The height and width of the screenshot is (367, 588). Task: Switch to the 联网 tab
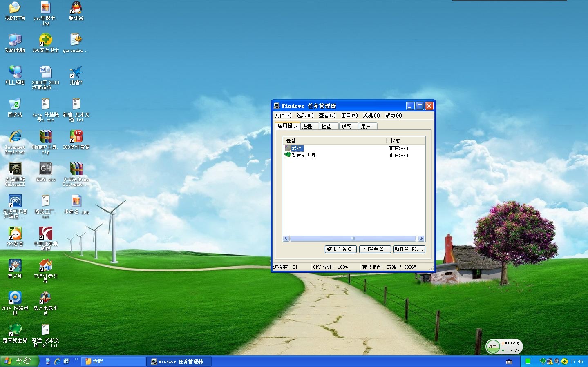coord(348,127)
